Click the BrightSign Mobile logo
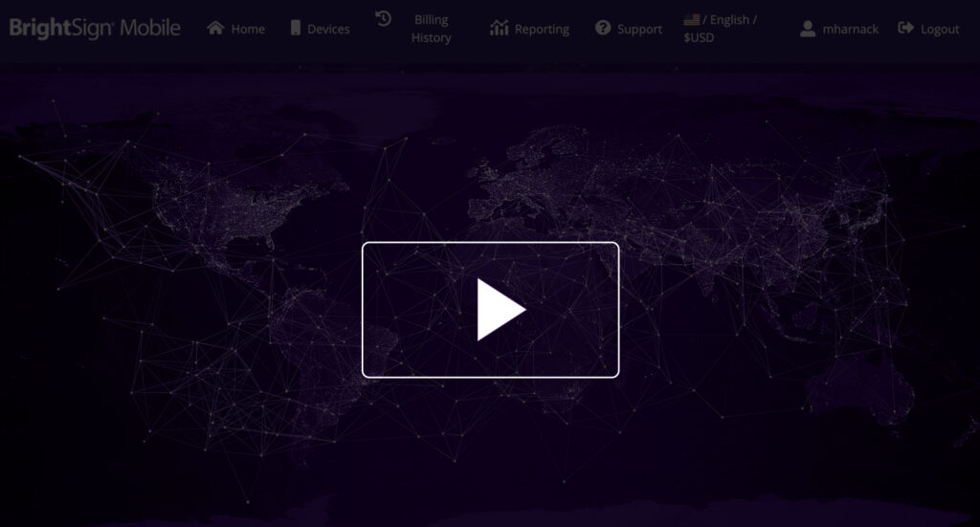This screenshot has width=980, height=527. pyautogui.click(x=95, y=28)
